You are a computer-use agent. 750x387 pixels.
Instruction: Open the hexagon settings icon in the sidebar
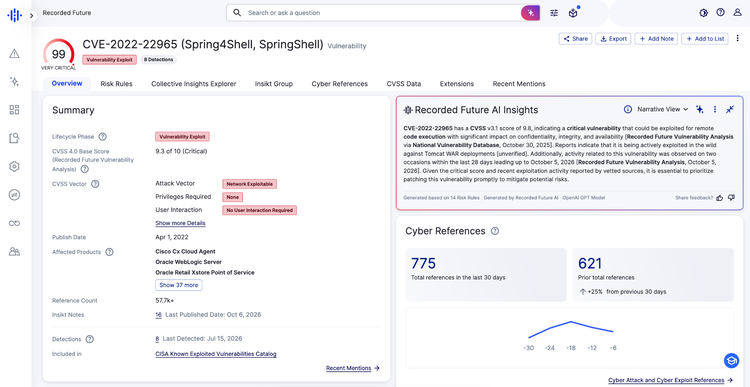14,166
